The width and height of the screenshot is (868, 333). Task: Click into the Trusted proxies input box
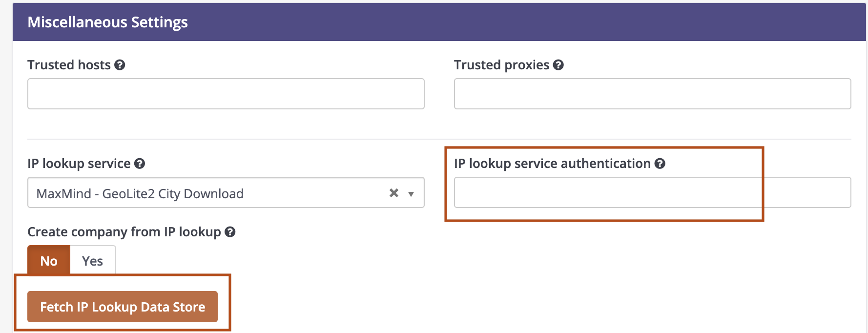(x=652, y=94)
